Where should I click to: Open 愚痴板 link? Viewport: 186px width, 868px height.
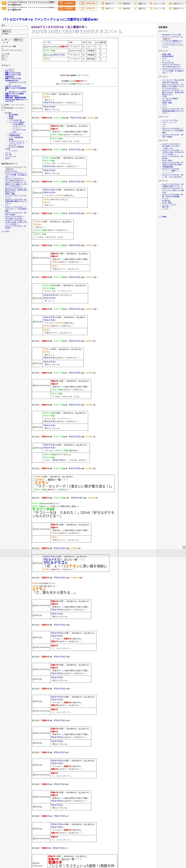[x=11, y=139]
